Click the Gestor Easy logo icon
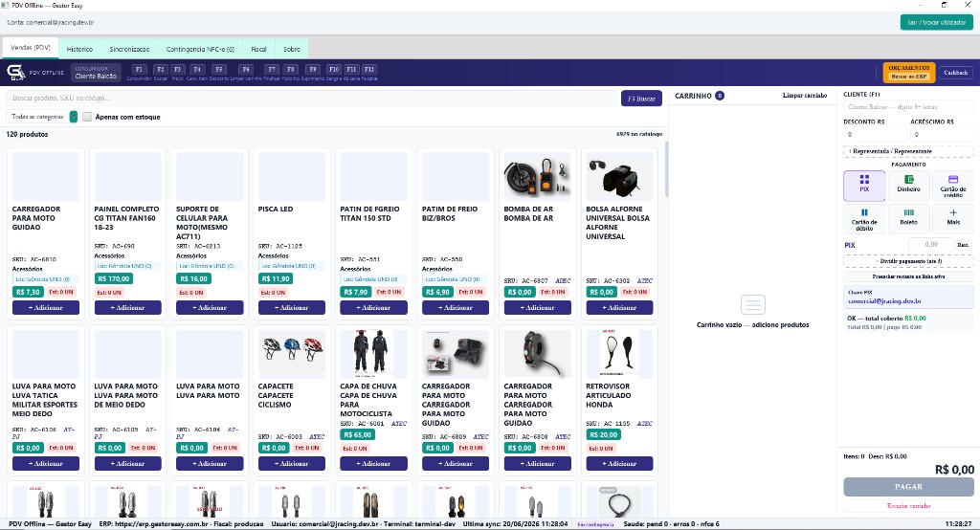This screenshot has height=530, width=980. tap(15, 73)
